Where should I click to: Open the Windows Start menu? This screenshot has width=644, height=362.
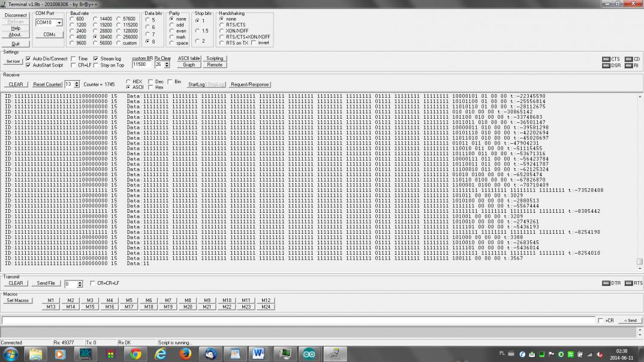pyautogui.click(x=11, y=354)
